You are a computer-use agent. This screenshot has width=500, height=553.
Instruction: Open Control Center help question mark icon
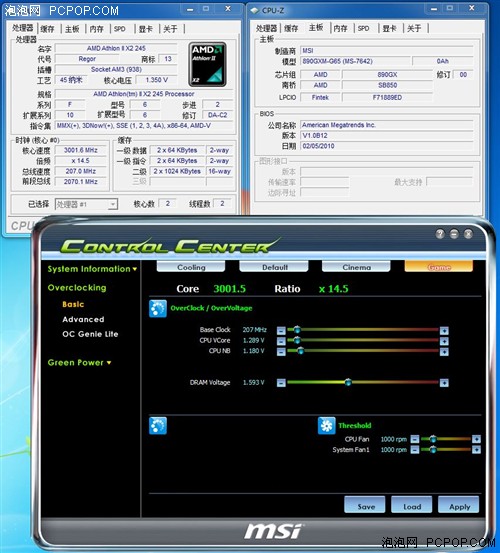440,234
